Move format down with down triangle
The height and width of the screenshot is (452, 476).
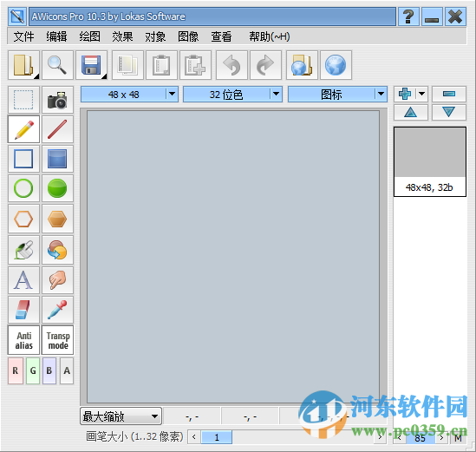pyautogui.click(x=448, y=112)
